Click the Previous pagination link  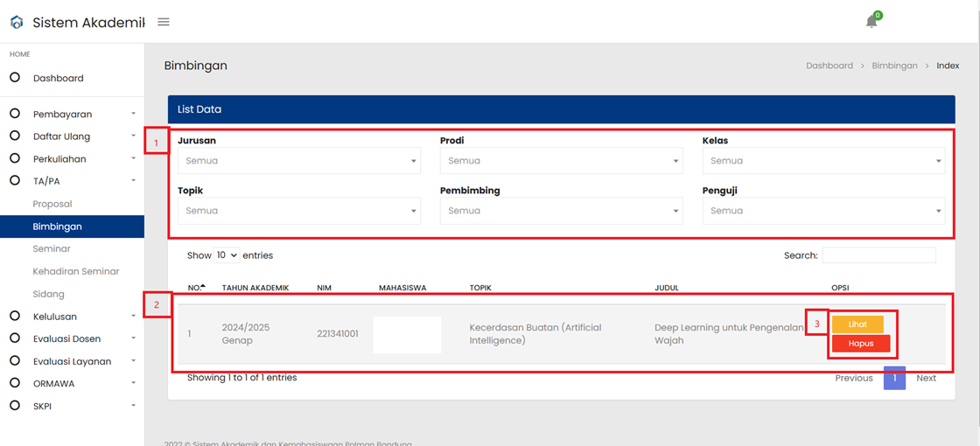coord(854,378)
